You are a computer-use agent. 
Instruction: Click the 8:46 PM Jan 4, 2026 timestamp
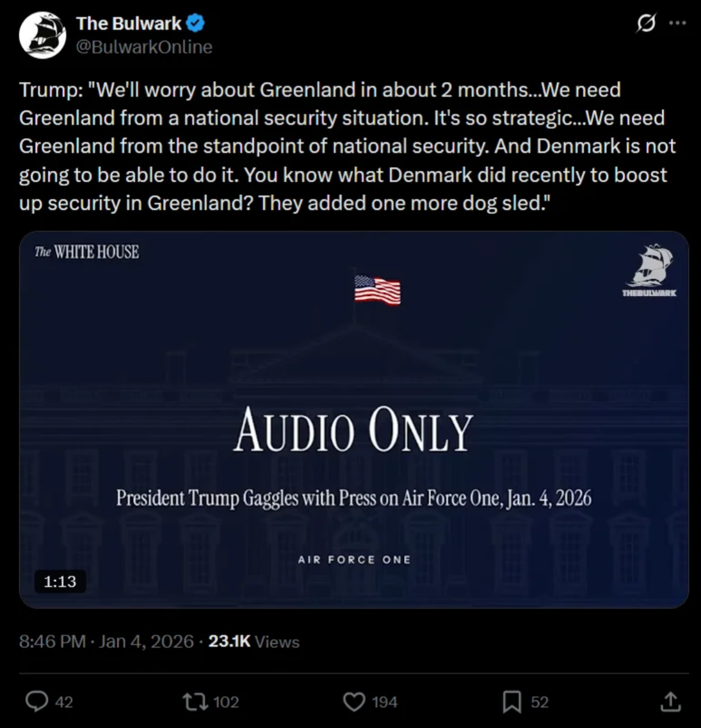coord(107,642)
